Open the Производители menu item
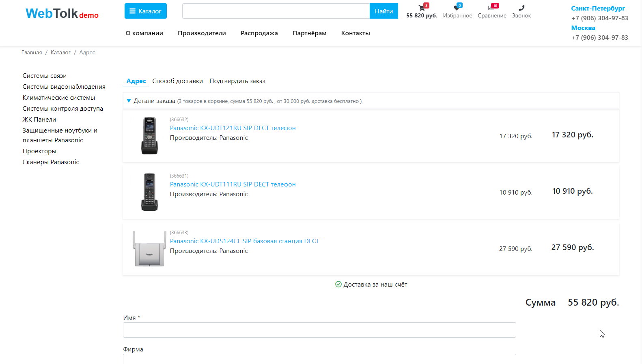The width and height of the screenshot is (642, 364). tap(202, 33)
